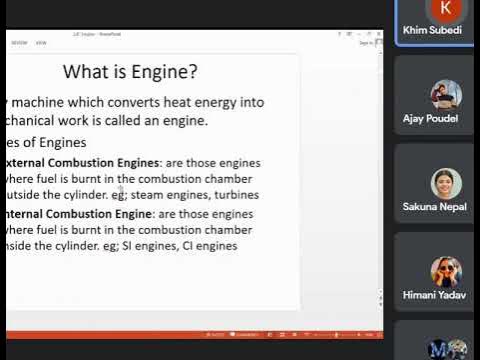Click Ajay Poudel's profile photo
Viewport: 480px width, 360px height.
click(446, 95)
